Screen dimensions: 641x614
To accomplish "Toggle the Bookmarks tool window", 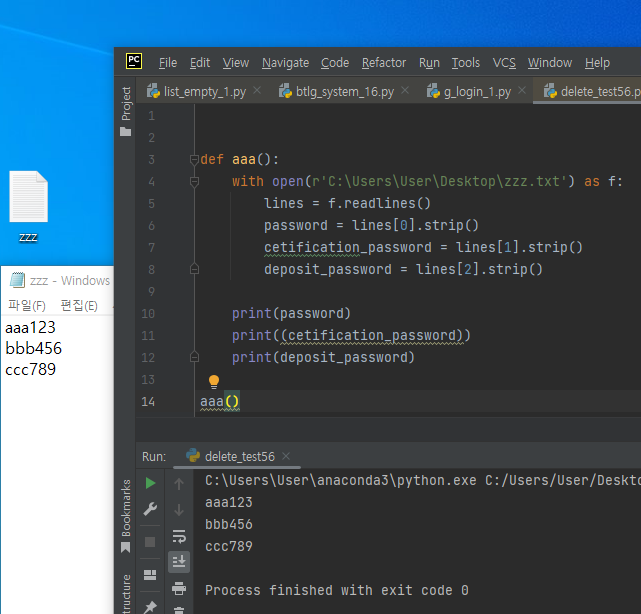I will coord(126,516).
